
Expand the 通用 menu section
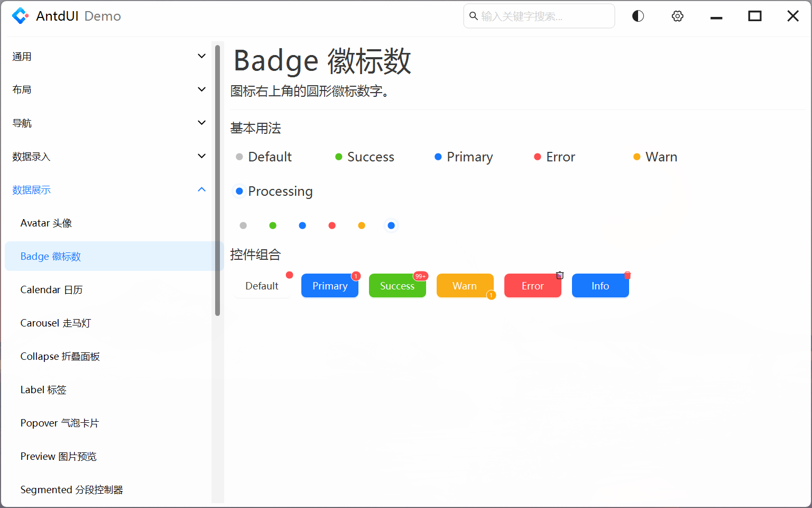(x=201, y=56)
